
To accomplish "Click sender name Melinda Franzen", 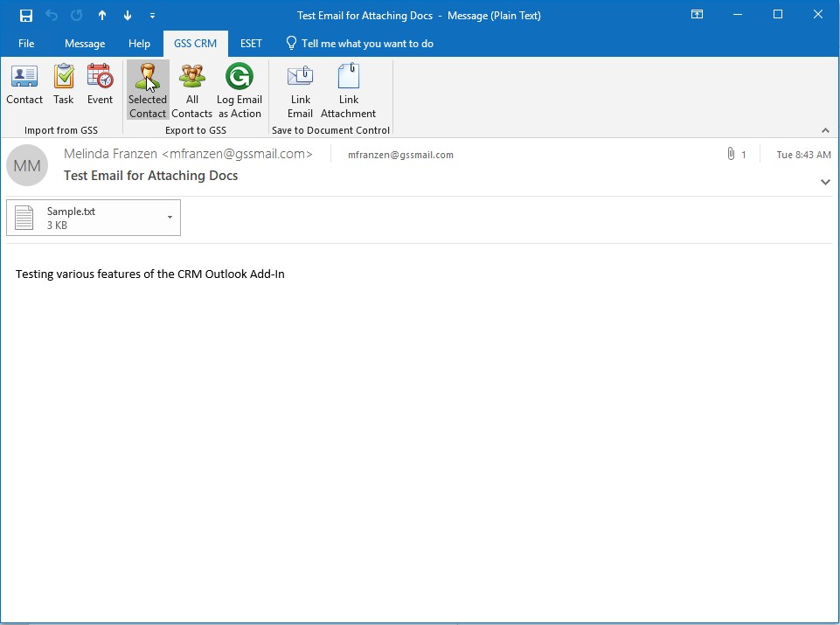I will coord(188,154).
